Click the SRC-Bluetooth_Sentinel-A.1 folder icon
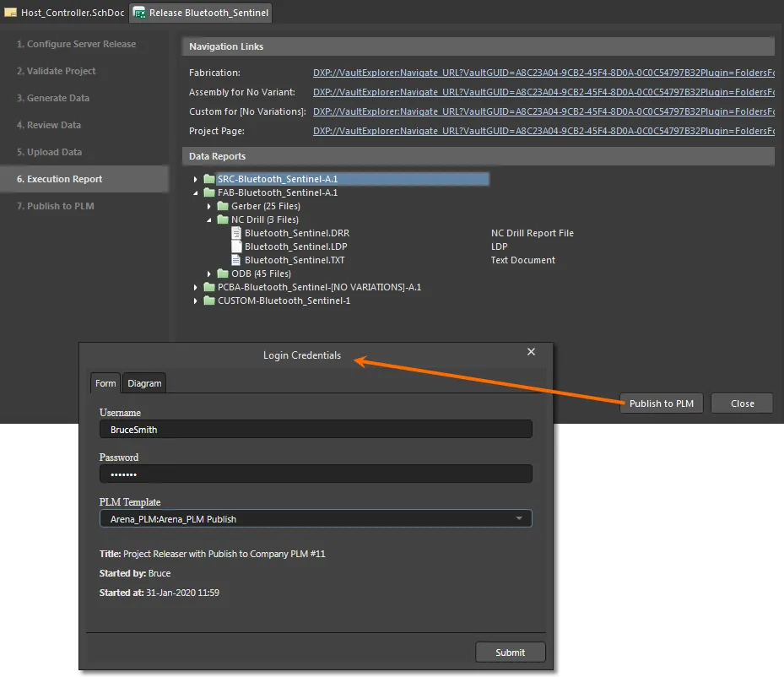This screenshot has height=677, width=784. 209,179
